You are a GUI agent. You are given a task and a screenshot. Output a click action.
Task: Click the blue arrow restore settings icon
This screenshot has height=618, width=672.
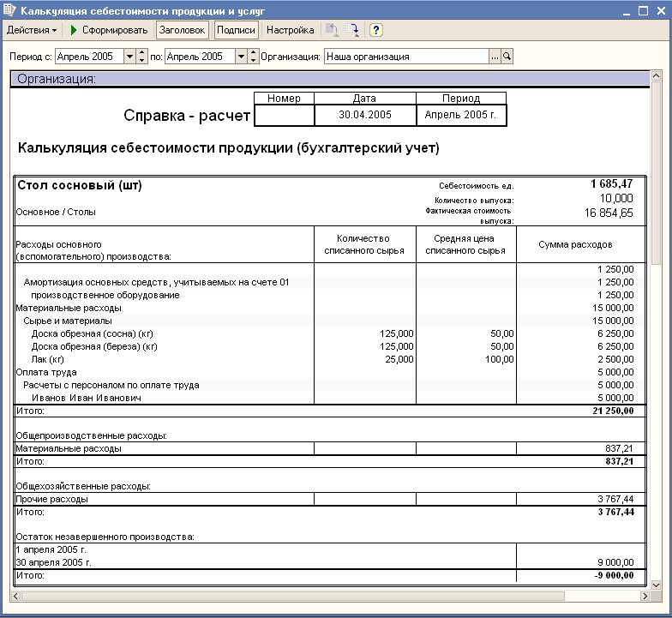[x=354, y=30]
